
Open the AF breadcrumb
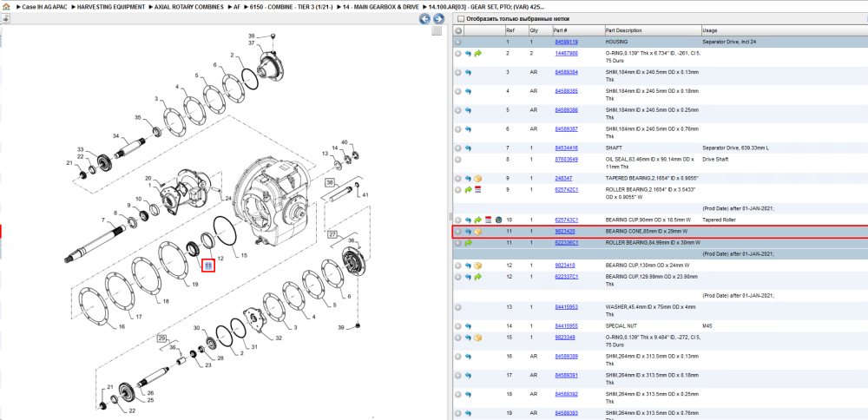[237, 8]
